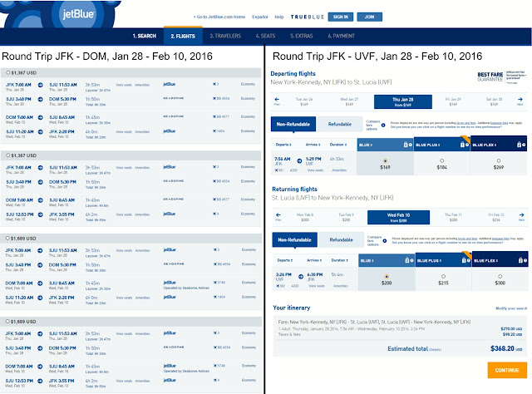The image size is (532, 394).
Task: Go to step 1. SEARCH
Action: pos(144,36)
